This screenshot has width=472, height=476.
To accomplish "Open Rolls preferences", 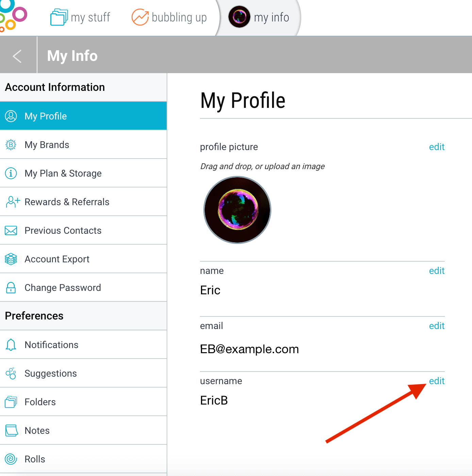I will click(x=83, y=459).
